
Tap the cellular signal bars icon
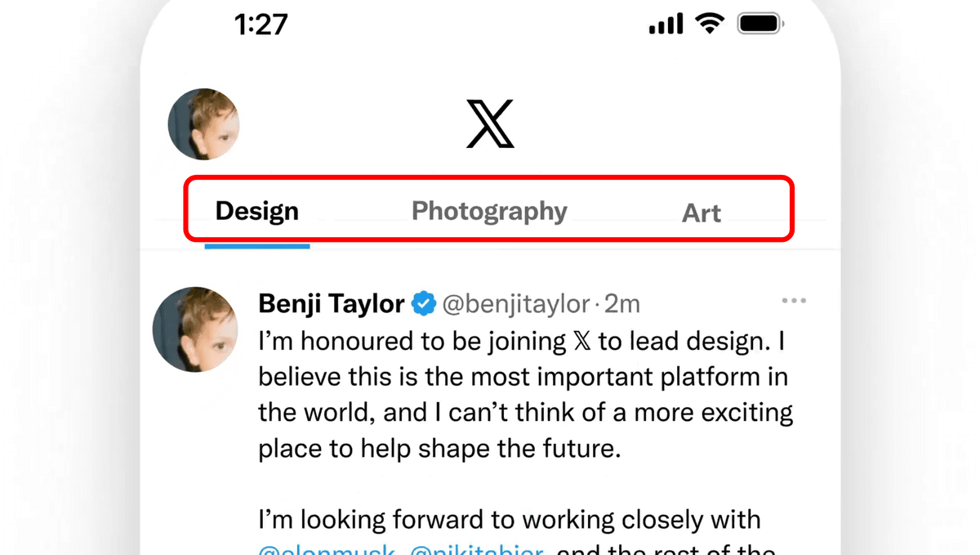coord(668,25)
